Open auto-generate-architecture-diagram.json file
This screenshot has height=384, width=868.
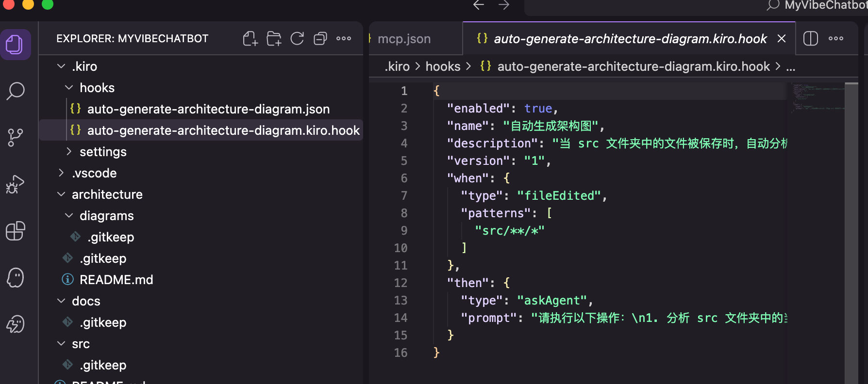(x=208, y=109)
